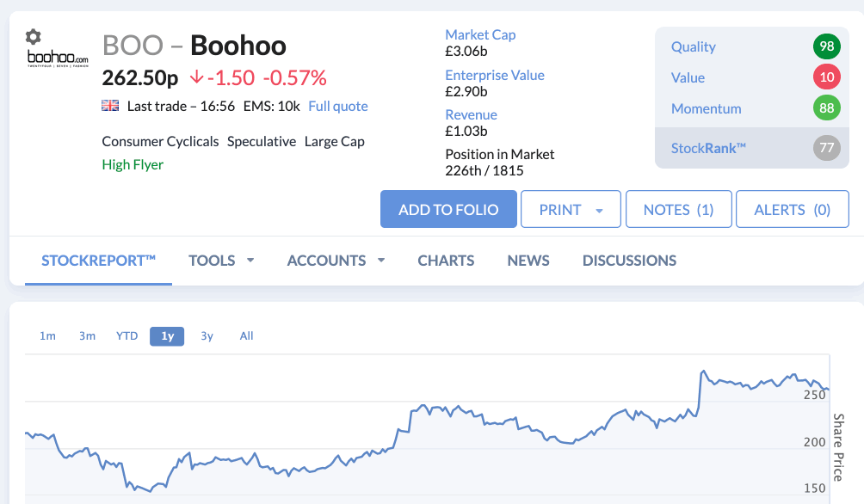
Task: Expand the PRINT dropdown arrow
Action: tap(599, 211)
